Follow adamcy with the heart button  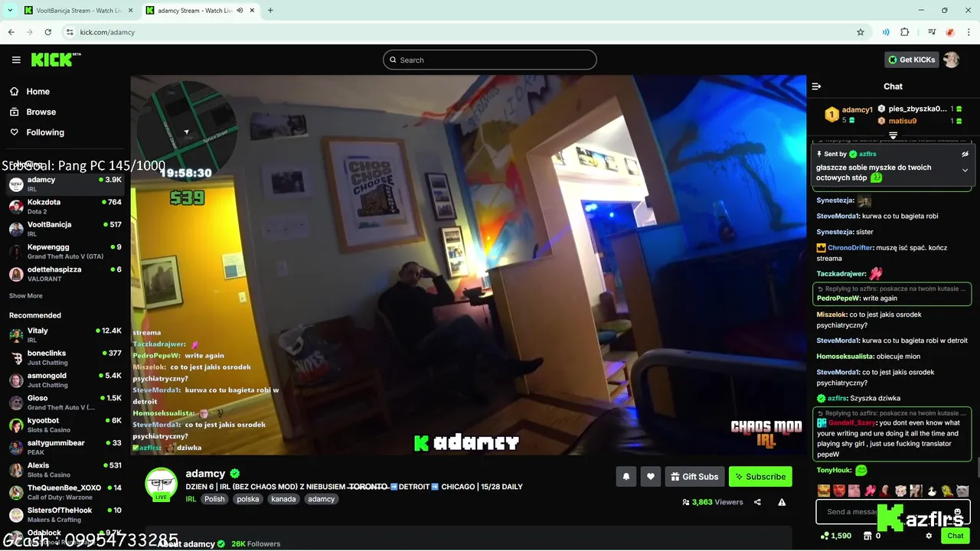[650, 477]
